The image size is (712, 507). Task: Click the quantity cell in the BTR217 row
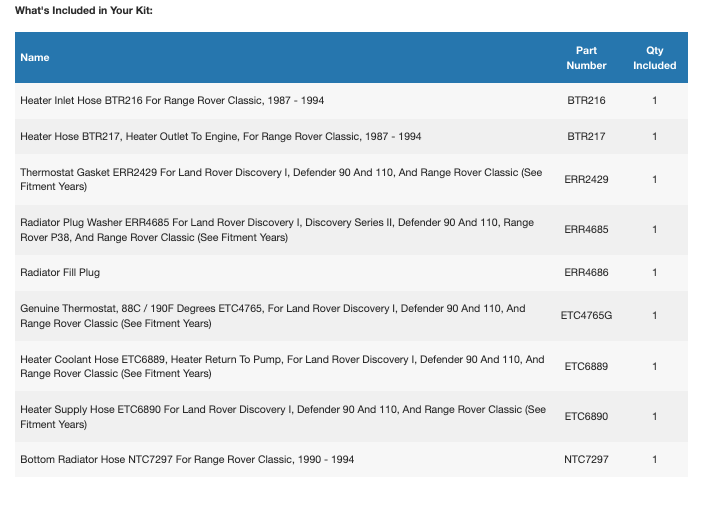tap(654, 136)
